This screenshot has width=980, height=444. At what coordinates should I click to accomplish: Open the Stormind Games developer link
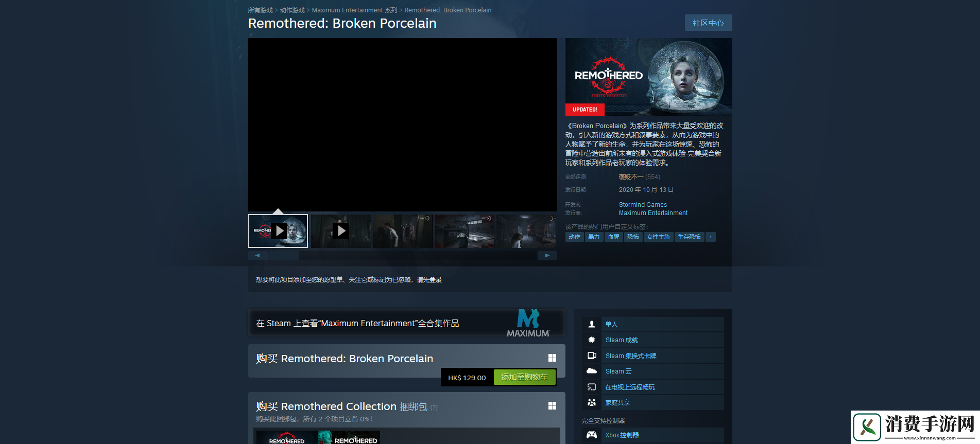point(643,205)
